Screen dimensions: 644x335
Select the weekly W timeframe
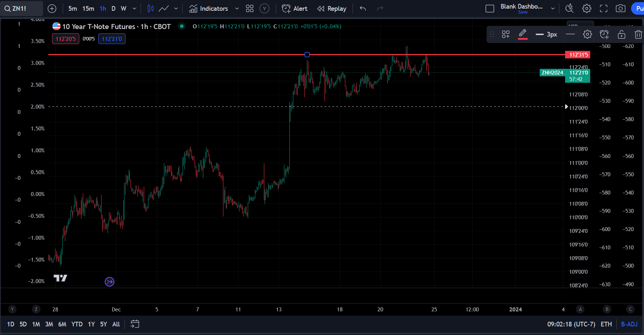123,9
